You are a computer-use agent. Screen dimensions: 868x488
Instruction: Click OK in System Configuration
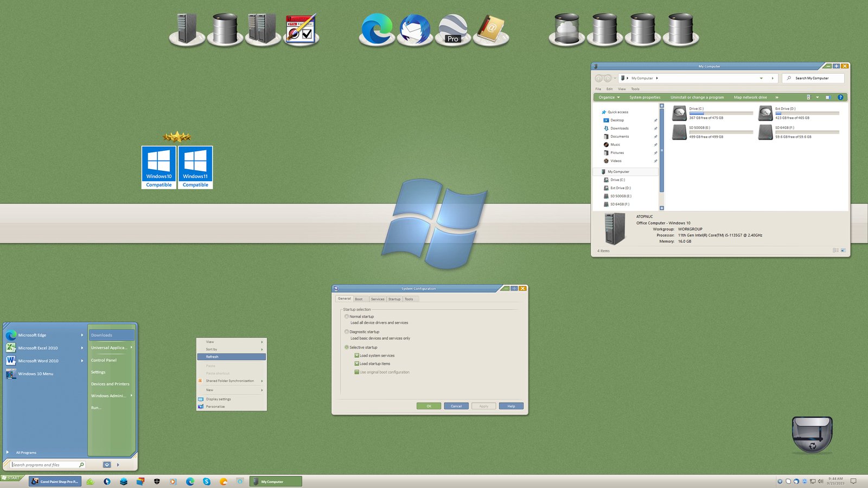coord(429,406)
